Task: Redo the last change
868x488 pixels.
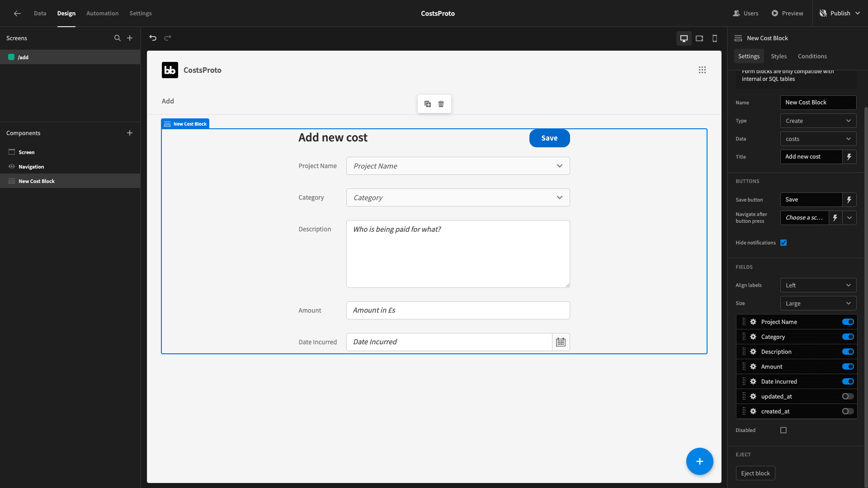Action: (168, 38)
